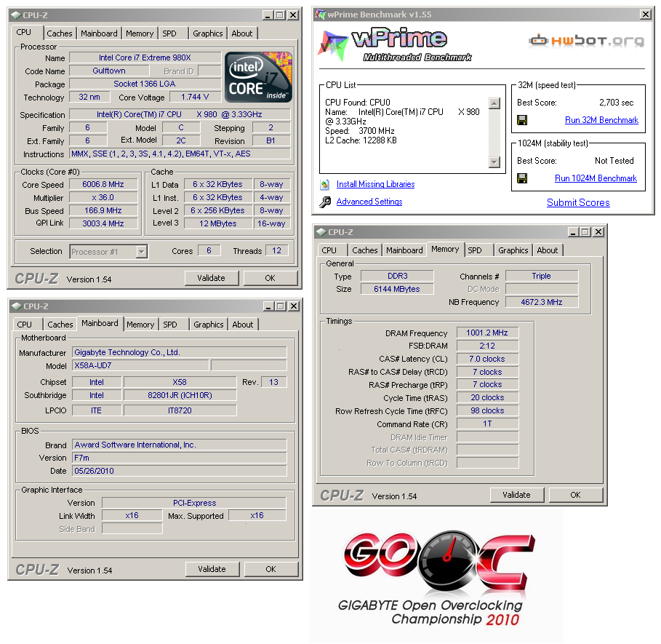Click the floppy save icon for 32M score

[x=522, y=120]
